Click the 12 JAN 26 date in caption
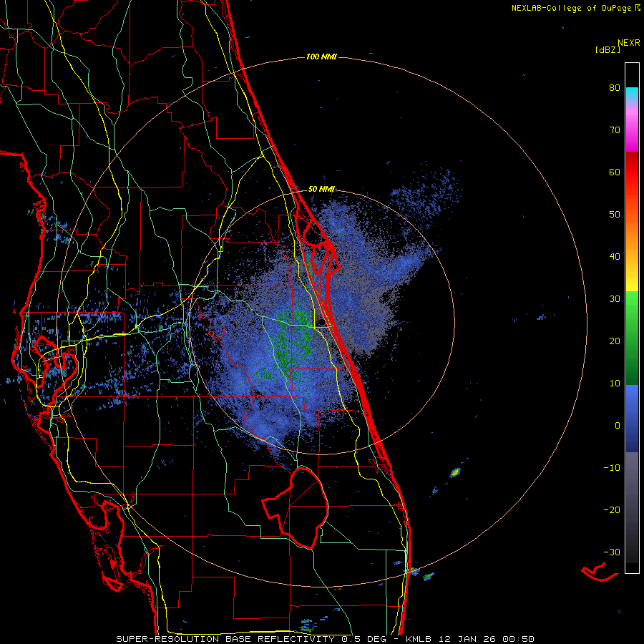This screenshot has width=644, height=644. [x=466, y=639]
